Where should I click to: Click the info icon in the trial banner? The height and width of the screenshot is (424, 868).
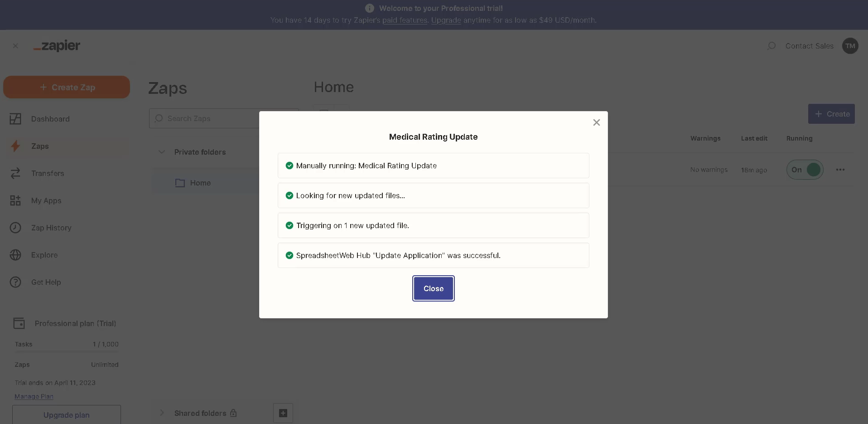click(x=369, y=8)
